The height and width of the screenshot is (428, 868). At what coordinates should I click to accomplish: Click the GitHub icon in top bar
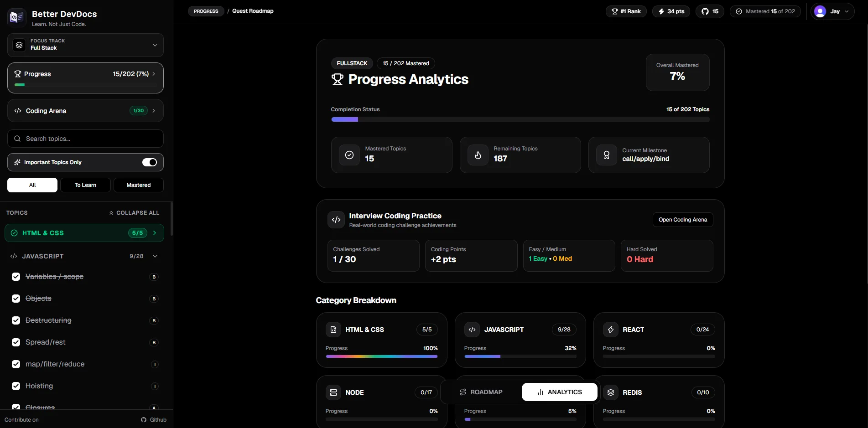pyautogui.click(x=705, y=11)
